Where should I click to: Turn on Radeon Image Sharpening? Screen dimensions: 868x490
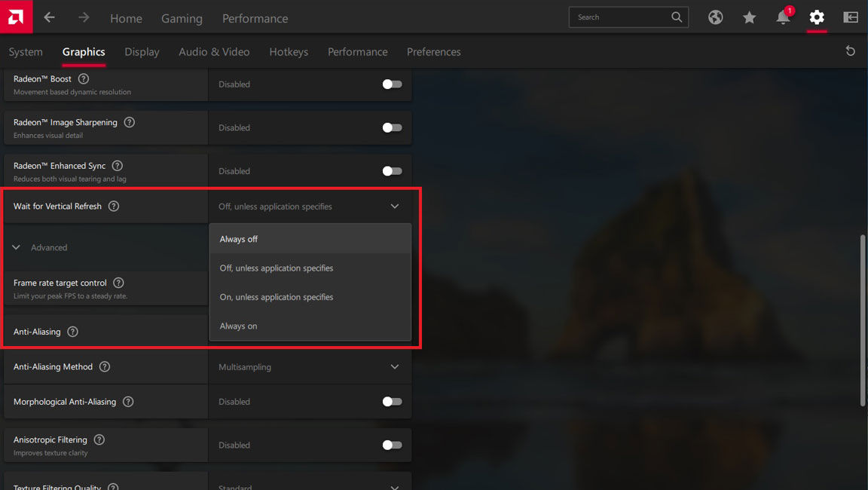[x=392, y=128]
